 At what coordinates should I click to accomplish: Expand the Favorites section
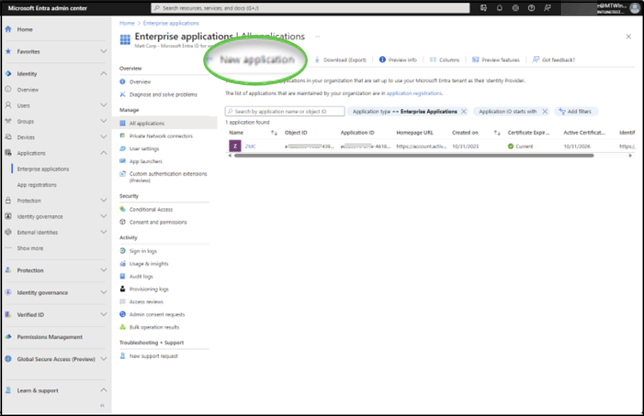pyautogui.click(x=104, y=51)
